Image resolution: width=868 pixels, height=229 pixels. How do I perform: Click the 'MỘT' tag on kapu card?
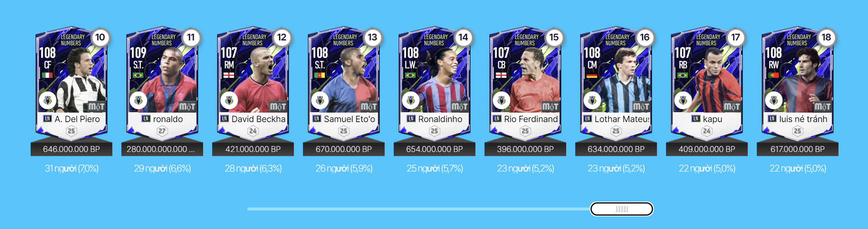(731, 107)
